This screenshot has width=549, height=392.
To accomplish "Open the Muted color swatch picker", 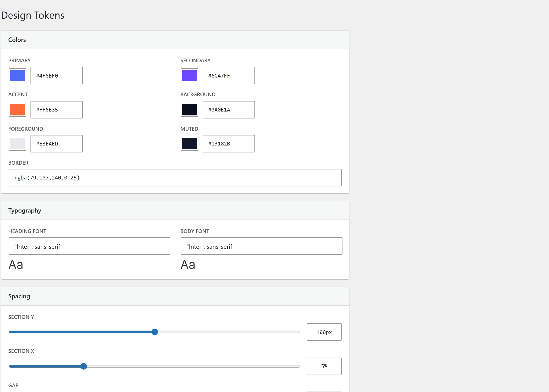I will click(190, 144).
